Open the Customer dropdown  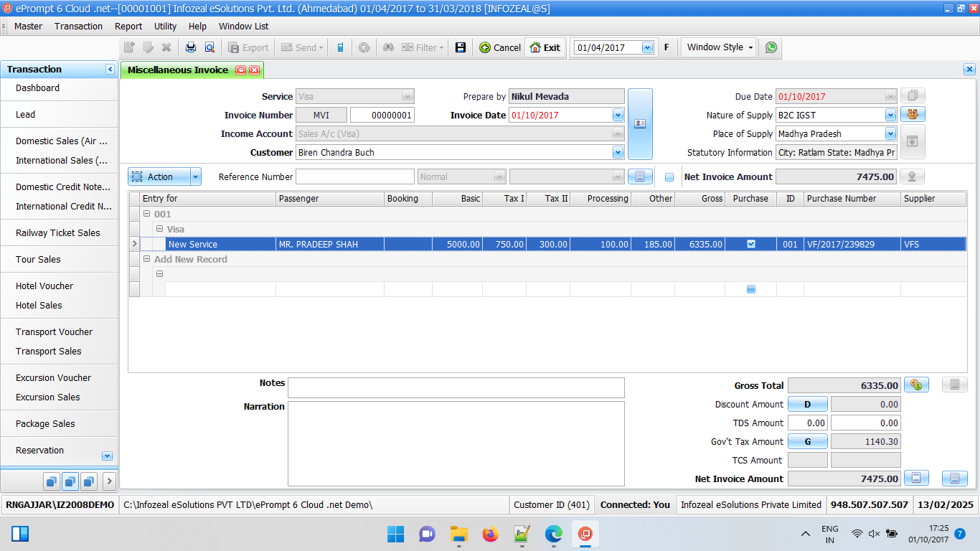click(x=618, y=152)
